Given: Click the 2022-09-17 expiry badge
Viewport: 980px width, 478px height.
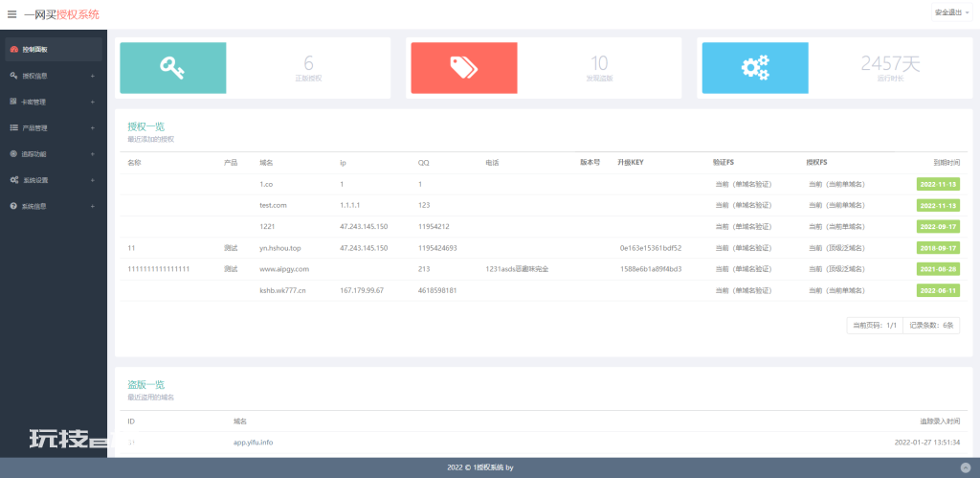Looking at the screenshot, I should point(938,226).
